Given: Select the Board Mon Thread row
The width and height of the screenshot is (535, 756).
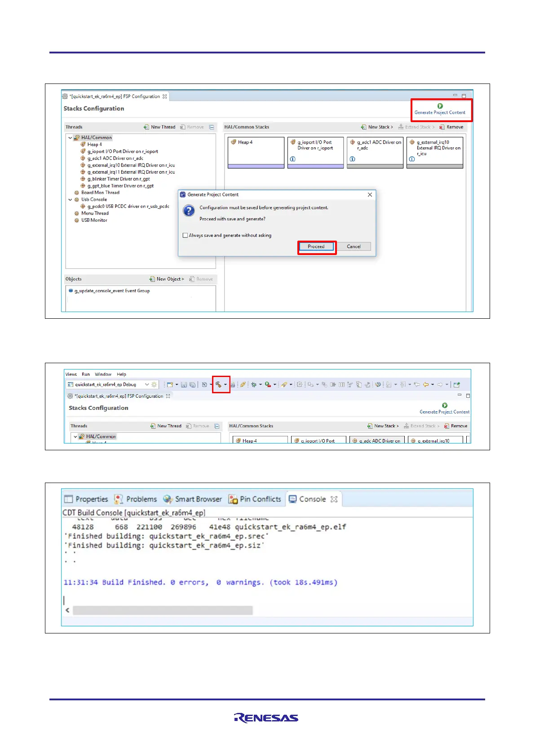Looking at the screenshot, I should (x=97, y=193).
